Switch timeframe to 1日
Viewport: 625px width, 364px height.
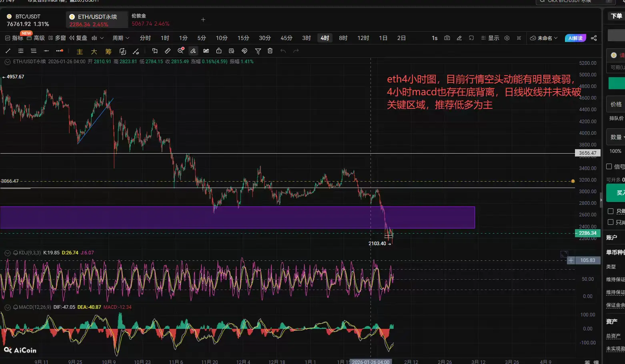click(383, 38)
